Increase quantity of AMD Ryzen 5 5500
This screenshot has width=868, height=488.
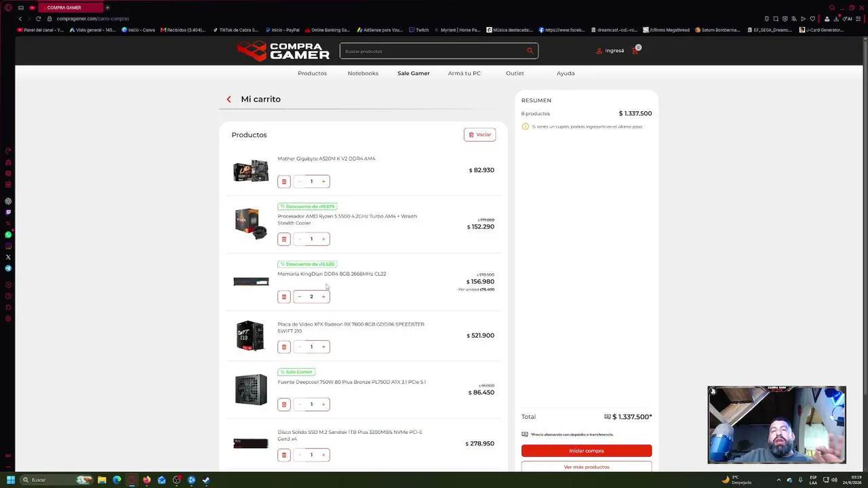[x=323, y=239]
